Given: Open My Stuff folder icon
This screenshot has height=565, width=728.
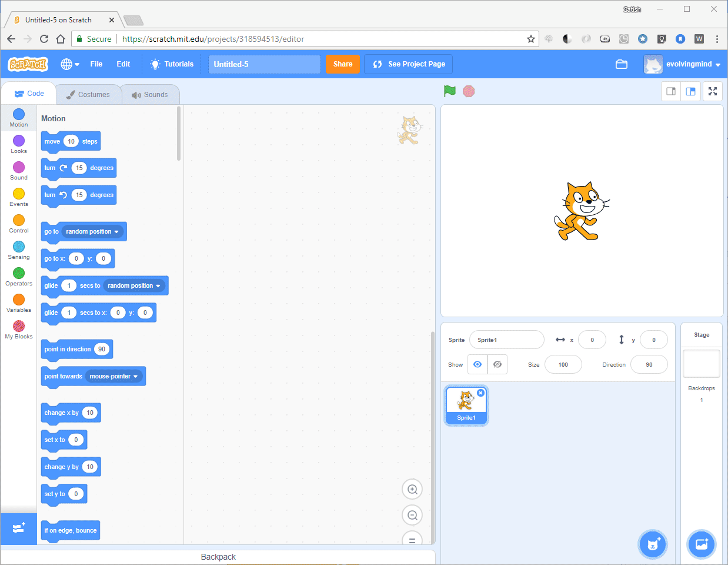Looking at the screenshot, I should (x=622, y=64).
